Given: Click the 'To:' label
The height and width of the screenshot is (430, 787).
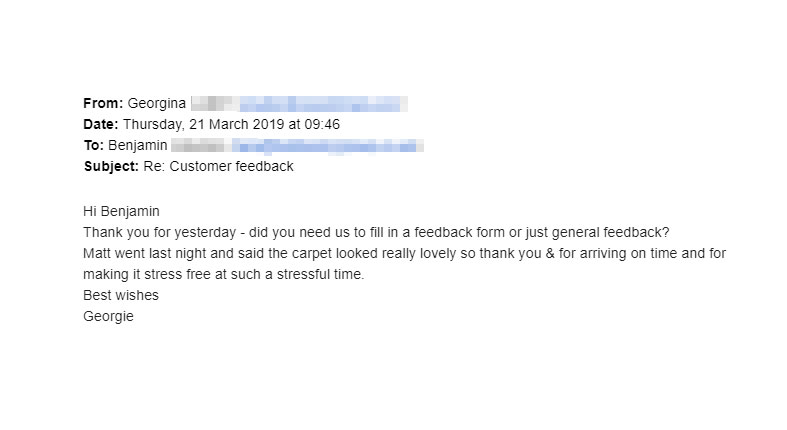Looking at the screenshot, I should pyautogui.click(x=96, y=145).
